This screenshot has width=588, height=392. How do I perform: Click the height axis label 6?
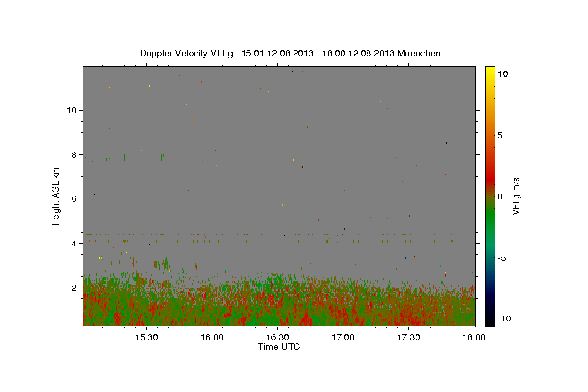[75, 199]
